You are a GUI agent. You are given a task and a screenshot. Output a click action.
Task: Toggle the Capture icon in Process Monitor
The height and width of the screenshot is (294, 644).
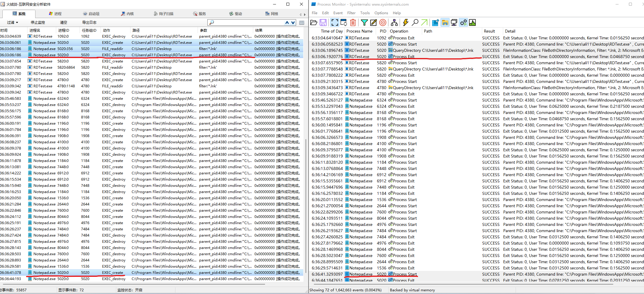point(335,23)
